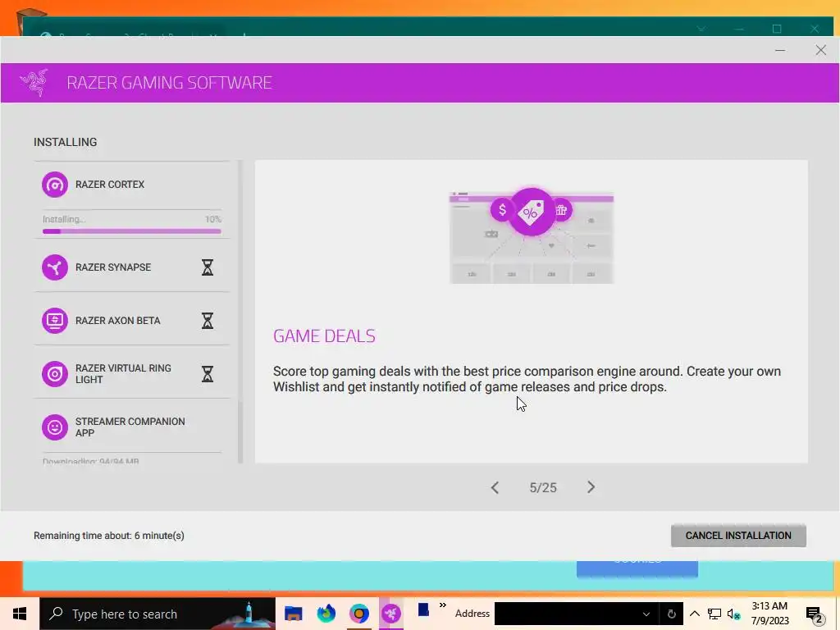The width and height of the screenshot is (840, 630).
Task: Click the Razer snake logo in header
Action: [34, 83]
